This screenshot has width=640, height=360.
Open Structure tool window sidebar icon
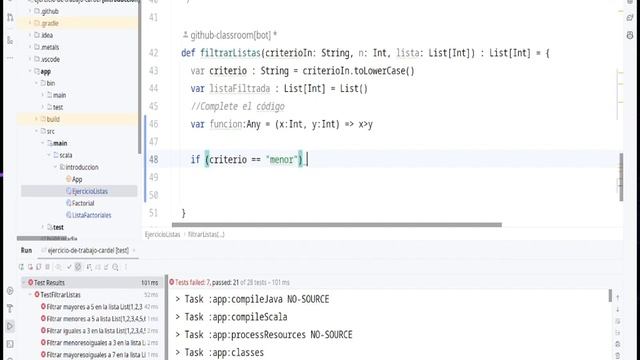10,40
